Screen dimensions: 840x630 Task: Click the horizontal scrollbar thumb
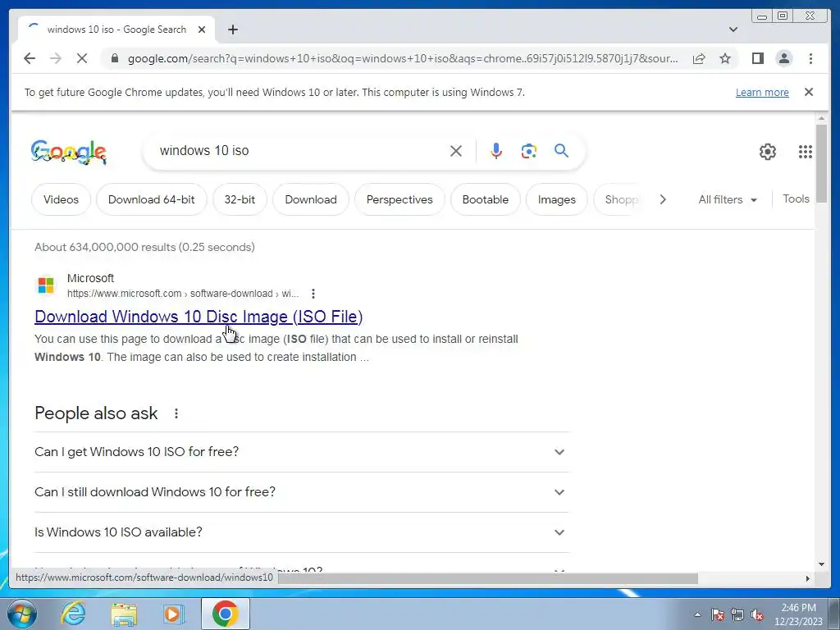click(488, 578)
